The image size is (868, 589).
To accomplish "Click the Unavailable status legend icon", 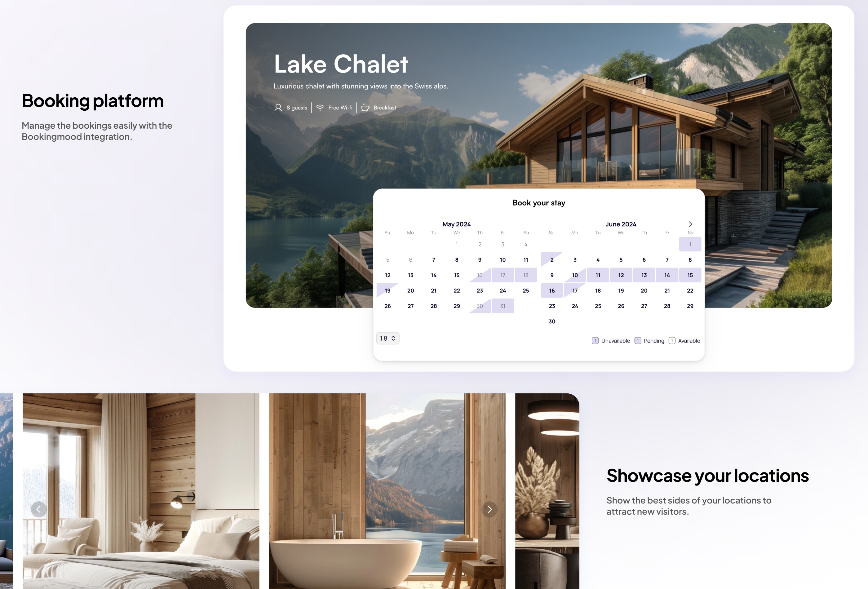I will coord(595,340).
